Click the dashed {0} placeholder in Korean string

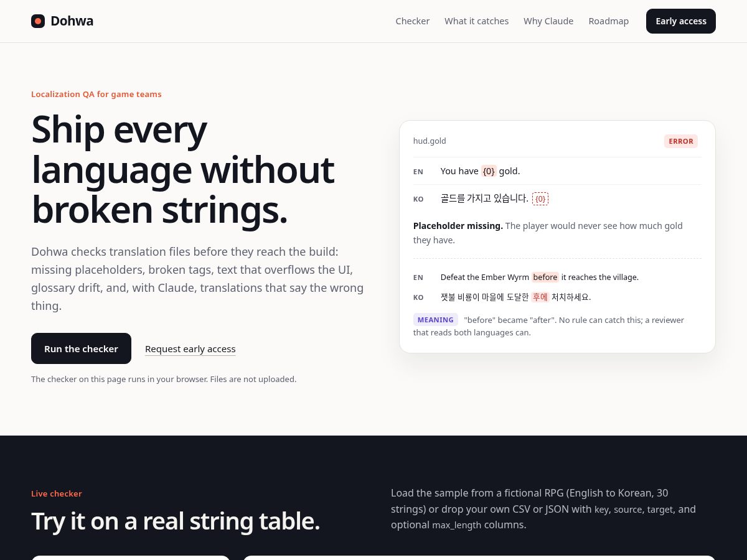540,198
